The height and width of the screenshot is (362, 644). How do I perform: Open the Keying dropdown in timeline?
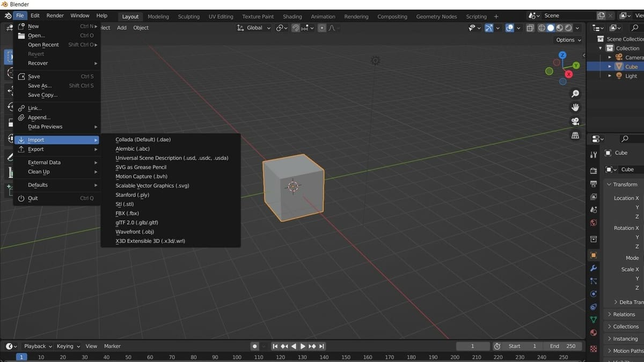68,346
